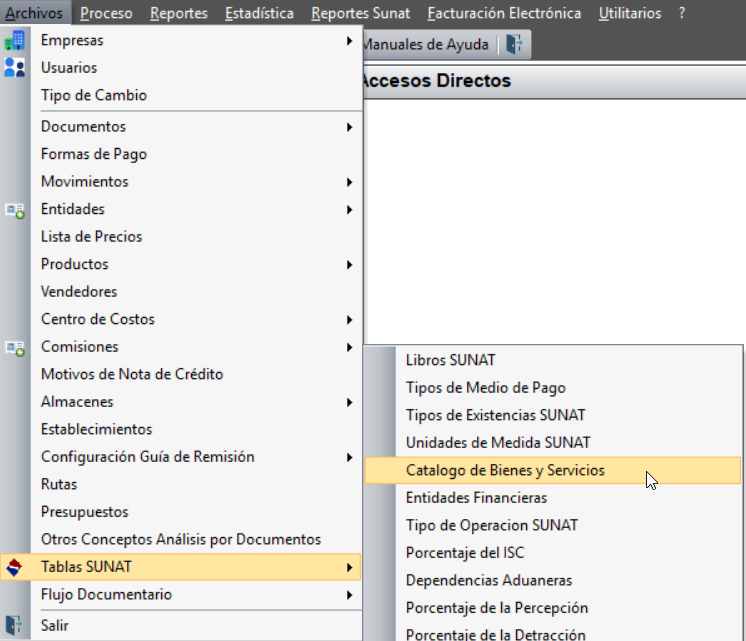
Task: Open Tipo de Operacion SUNAT
Action: (553, 525)
